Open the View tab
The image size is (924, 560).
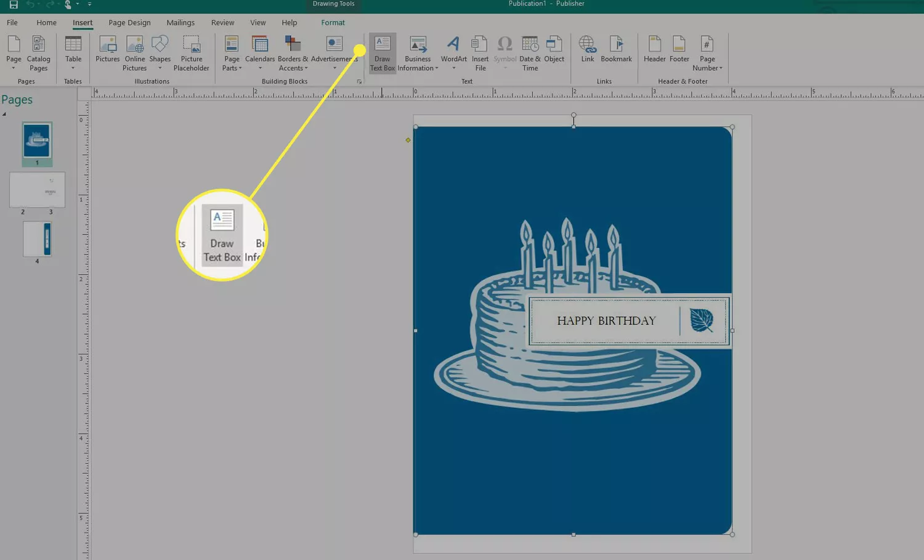coord(257,23)
